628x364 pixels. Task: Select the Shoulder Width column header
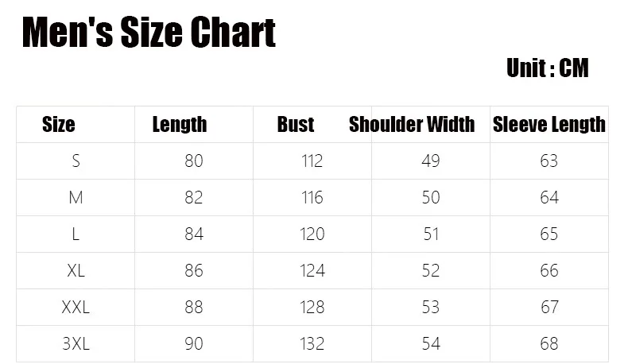tap(412, 124)
